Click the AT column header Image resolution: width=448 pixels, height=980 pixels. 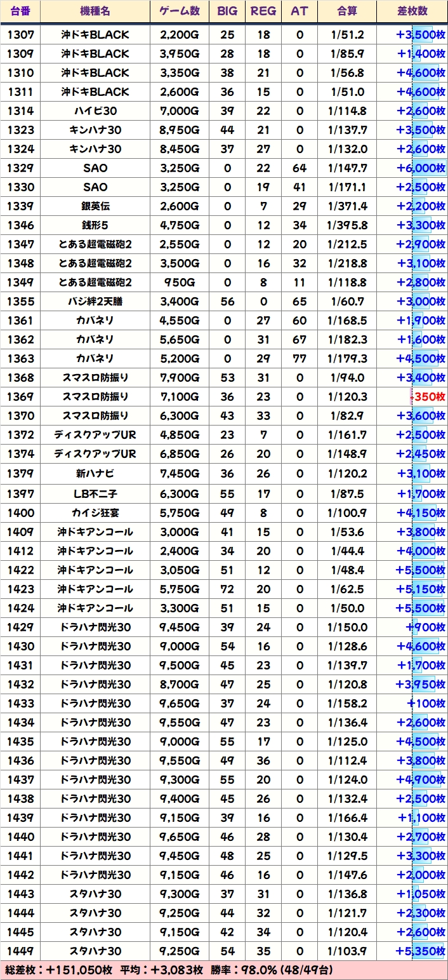point(300,11)
